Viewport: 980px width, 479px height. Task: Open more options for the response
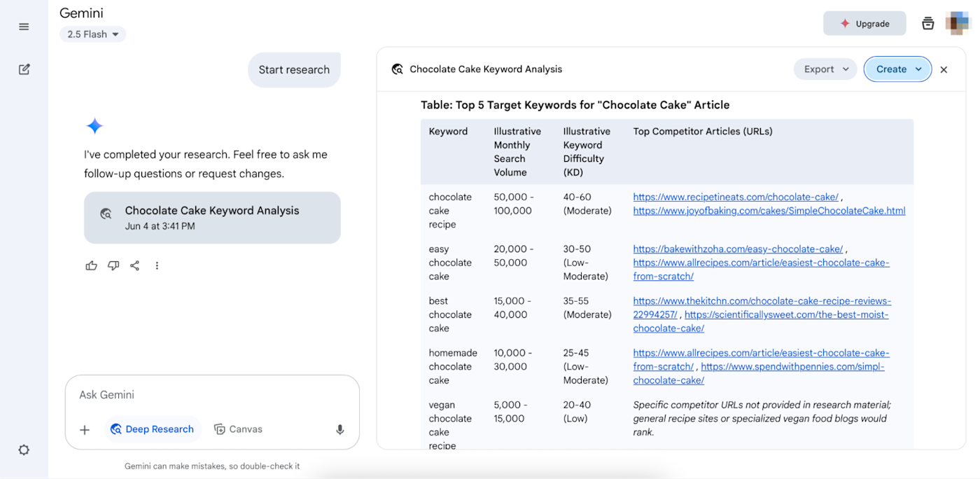pyautogui.click(x=157, y=265)
